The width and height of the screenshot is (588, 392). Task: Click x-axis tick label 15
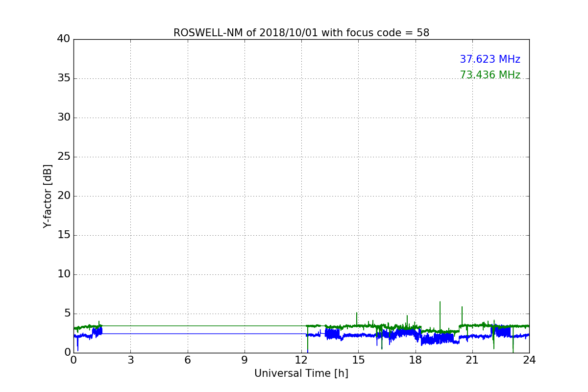(358, 360)
